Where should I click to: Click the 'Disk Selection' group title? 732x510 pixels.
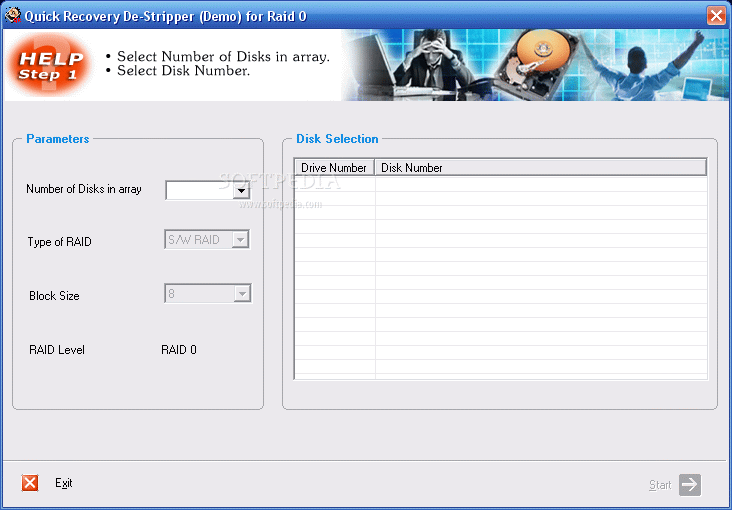point(337,139)
